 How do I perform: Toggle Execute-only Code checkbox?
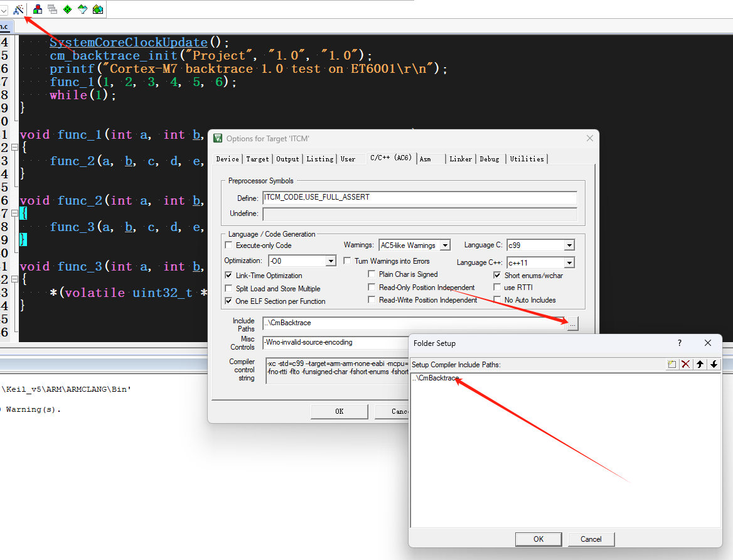click(228, 245)
